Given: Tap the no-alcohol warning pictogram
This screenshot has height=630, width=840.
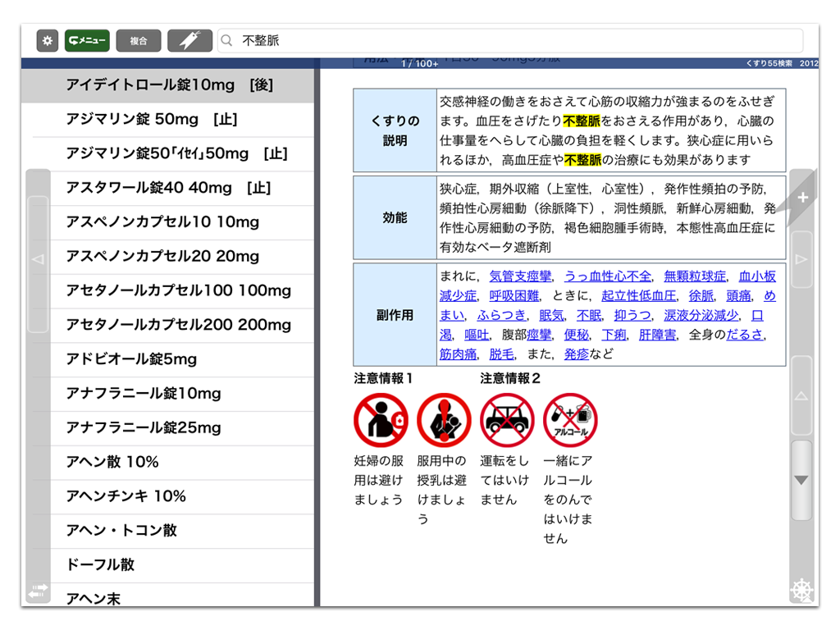Looking at the screenshot, I should point(570,419).
